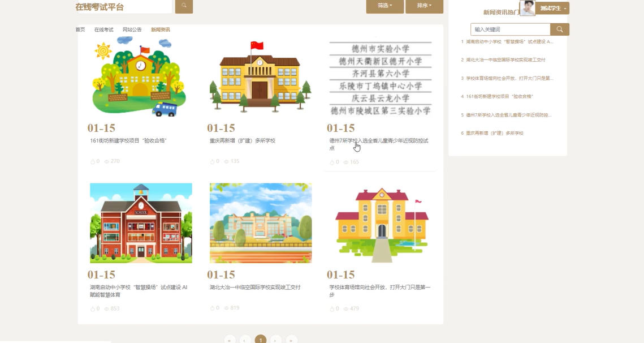Open grid article 湖南启动中小学校智慧操场
This screenshot has width=644, height=343.
[x=139, y=291]
